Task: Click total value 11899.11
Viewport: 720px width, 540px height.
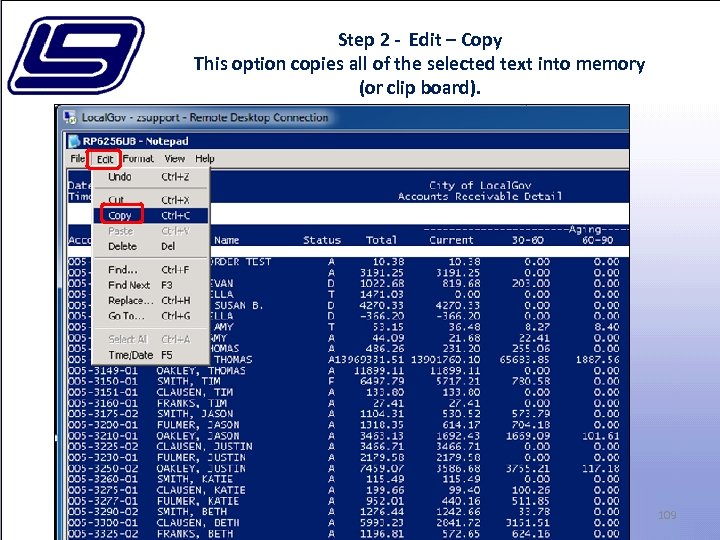Action: (379, 371)
